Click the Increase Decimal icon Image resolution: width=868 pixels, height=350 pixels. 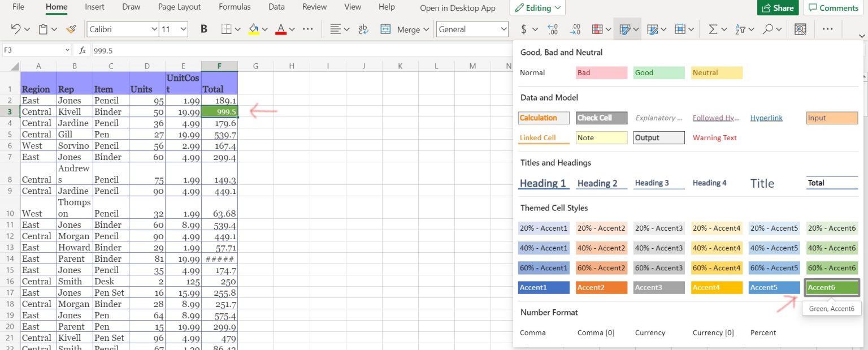(553, 29)
